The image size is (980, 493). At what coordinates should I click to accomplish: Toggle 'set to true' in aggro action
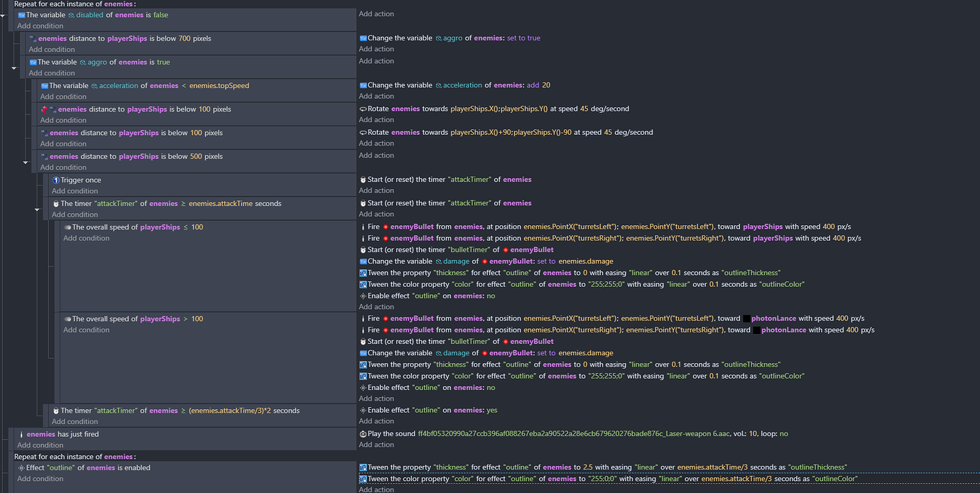click(x=523, y=38)
